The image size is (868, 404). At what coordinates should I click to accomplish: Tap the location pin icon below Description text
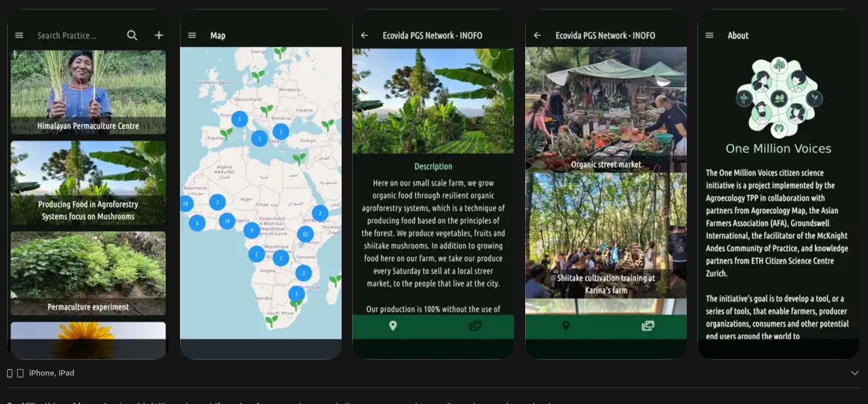pyautogui.click(x=393, y=326)
